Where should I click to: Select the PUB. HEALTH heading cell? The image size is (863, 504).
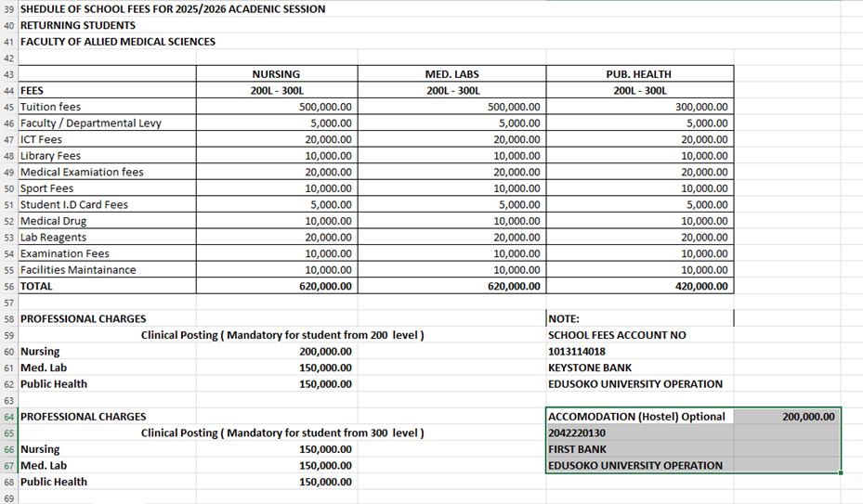(638, 74)
